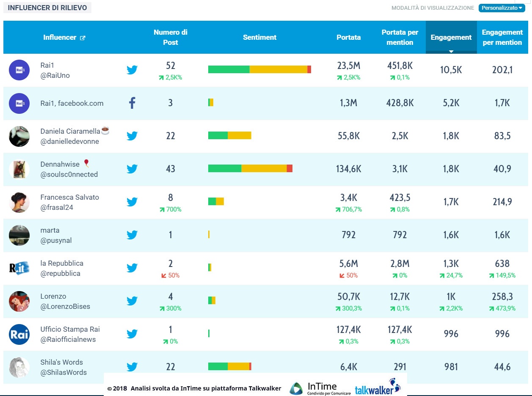Click the 23,5M Portata value

point(349,66)
